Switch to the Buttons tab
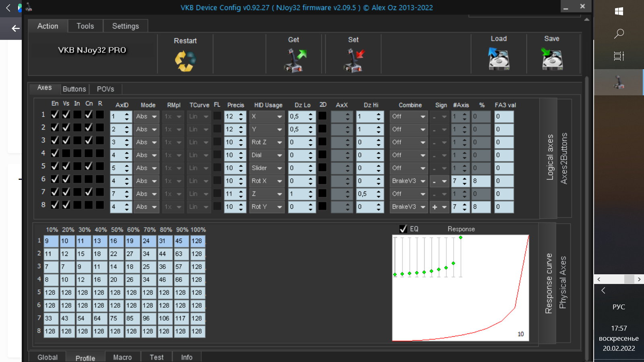Image resolution: width=644 pixels, height=362 pixels. (74, 89)
